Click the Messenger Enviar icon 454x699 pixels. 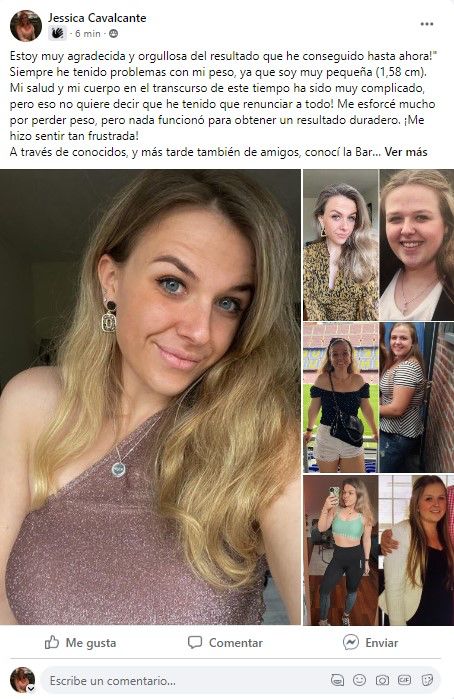[351, 642]
